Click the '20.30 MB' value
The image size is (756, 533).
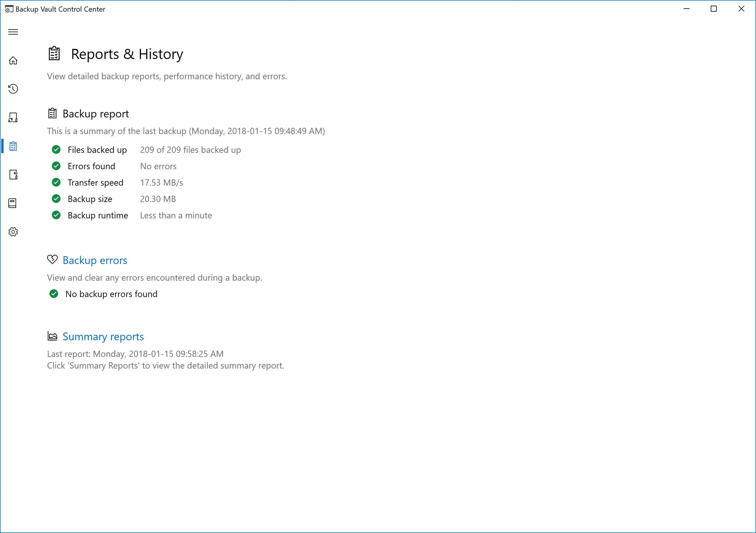pos(158,199)
